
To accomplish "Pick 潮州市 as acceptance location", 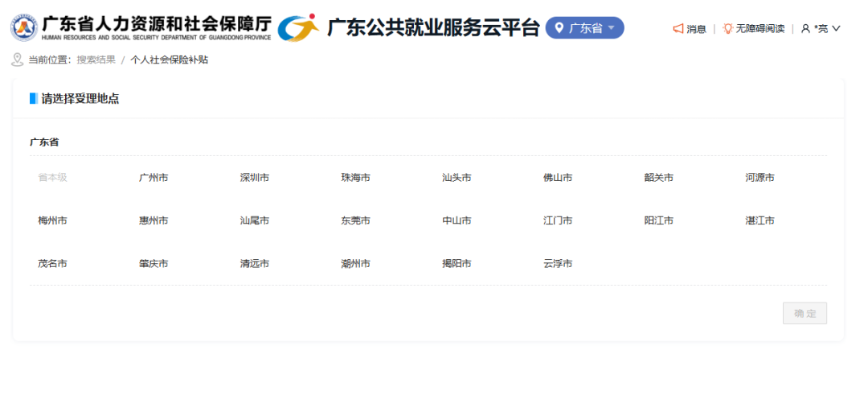I will (x=356, y=264).
